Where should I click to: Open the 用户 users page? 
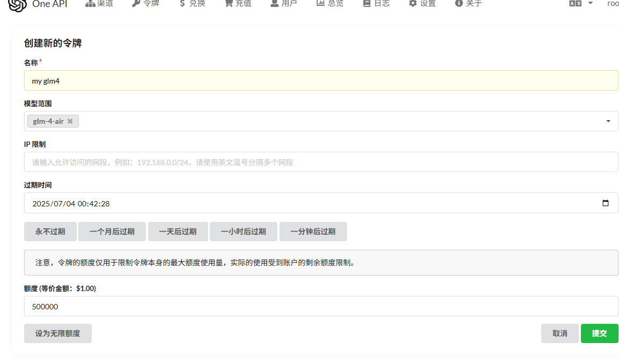283,4
